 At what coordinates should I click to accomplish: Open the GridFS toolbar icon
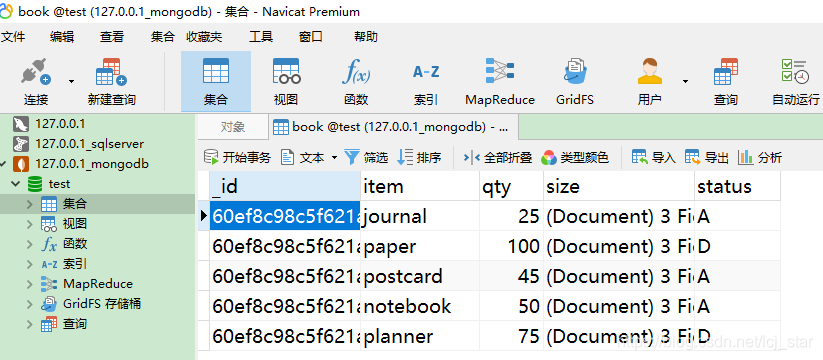click(575, 71)
